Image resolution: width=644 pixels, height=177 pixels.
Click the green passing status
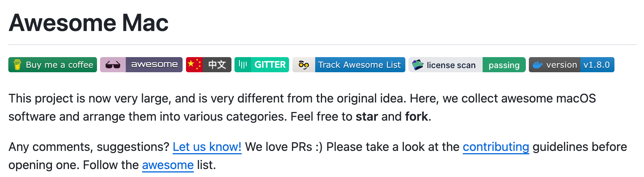(x=504, y=65)
